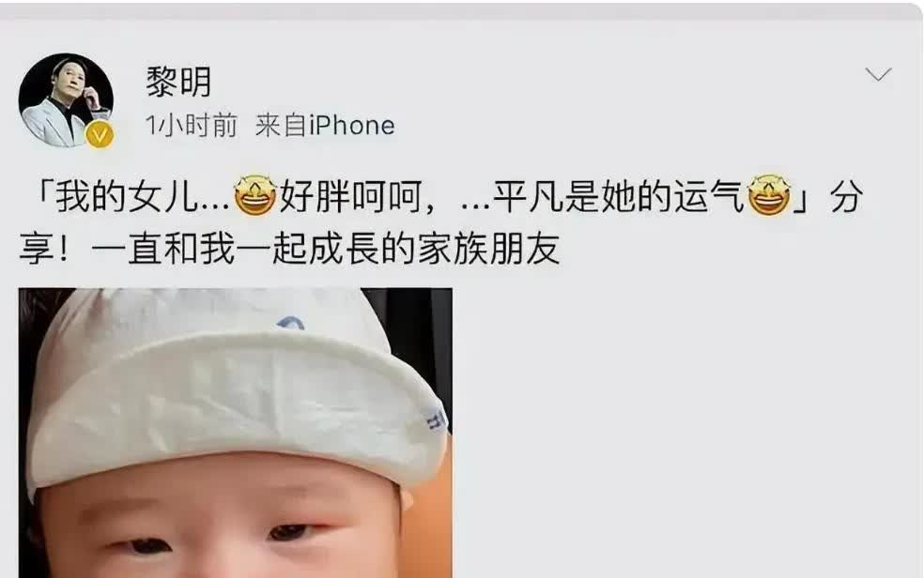The image size is (924, 578).
Task: Tap the line 一直和我一起成長的家族朋友
Action: tap(325, 249)
